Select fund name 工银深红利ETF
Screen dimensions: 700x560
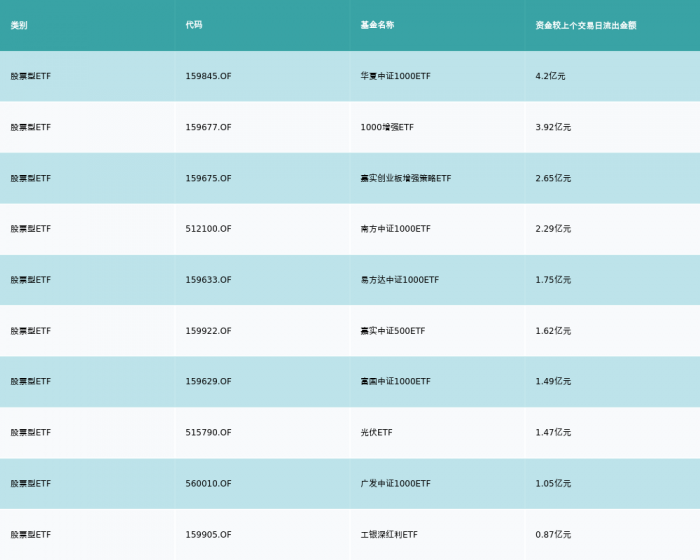(x=389, y=535)
